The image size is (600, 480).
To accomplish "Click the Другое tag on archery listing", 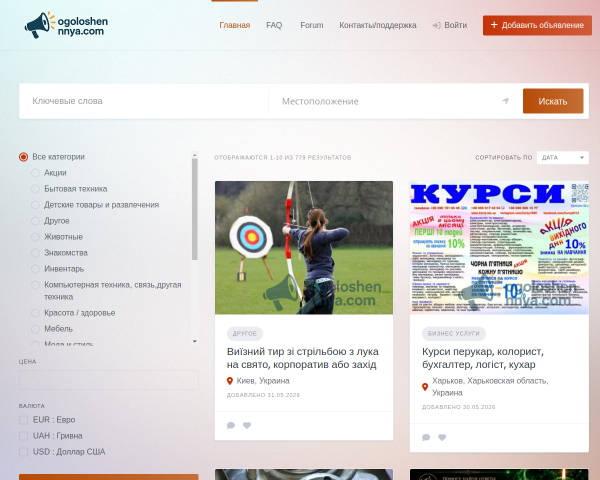I will point(245,334).
